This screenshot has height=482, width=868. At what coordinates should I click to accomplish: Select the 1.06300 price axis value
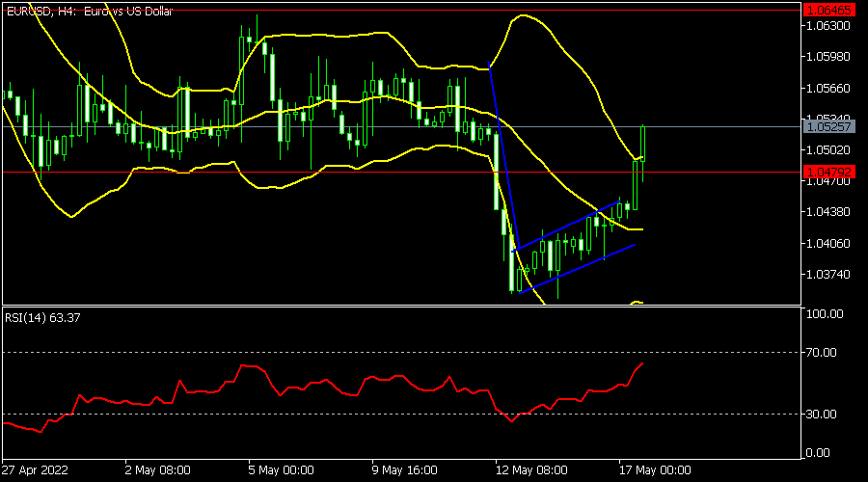point(828,25)
